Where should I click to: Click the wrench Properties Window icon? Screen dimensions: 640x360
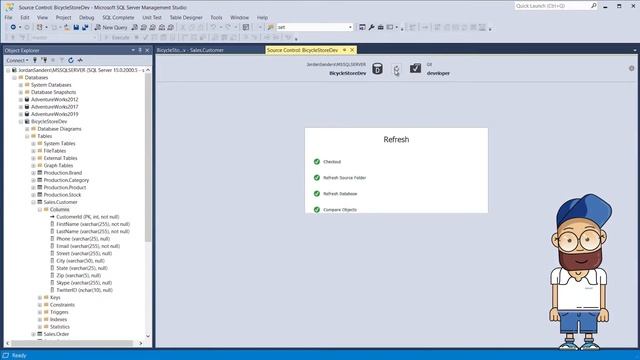click(371, 27)
